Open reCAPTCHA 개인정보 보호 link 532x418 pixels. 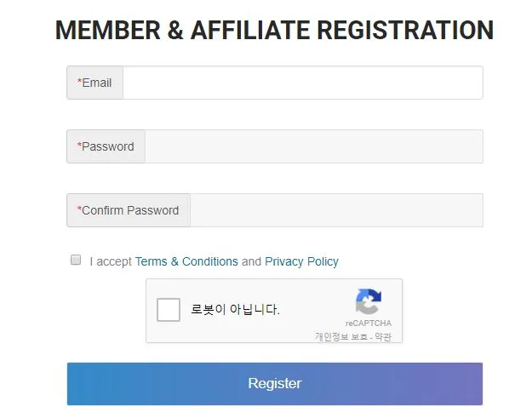pyautogui.click(x=341, y=336)
